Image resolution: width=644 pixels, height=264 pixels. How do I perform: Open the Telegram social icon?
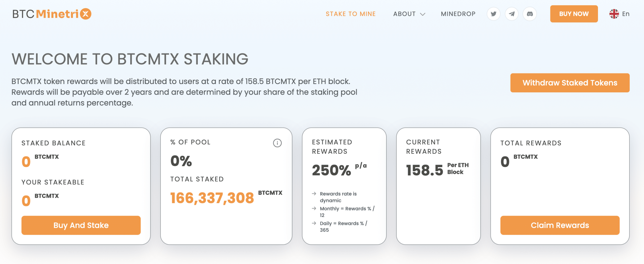(511, 14)
